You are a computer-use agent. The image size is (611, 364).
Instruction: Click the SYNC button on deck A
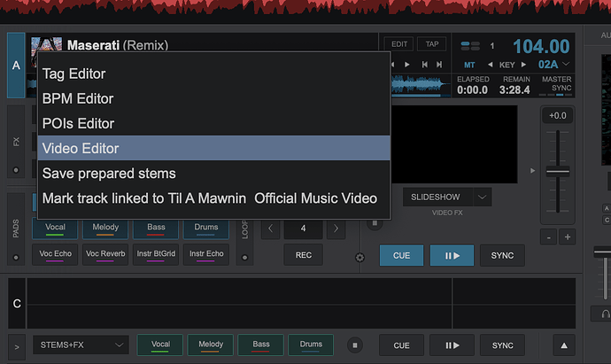click(x=502, y=256)
